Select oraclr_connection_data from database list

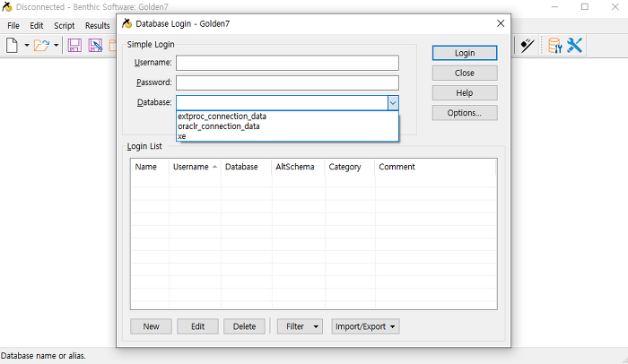288,126
